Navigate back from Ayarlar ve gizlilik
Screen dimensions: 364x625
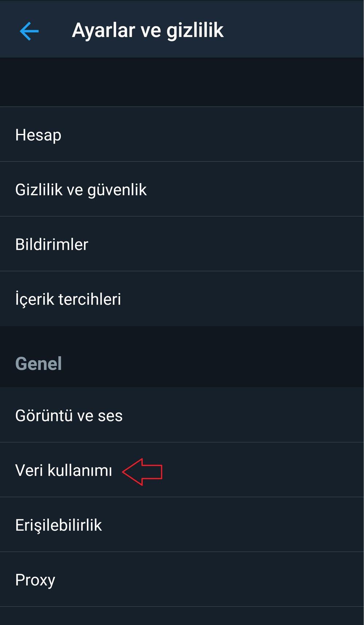29,31
